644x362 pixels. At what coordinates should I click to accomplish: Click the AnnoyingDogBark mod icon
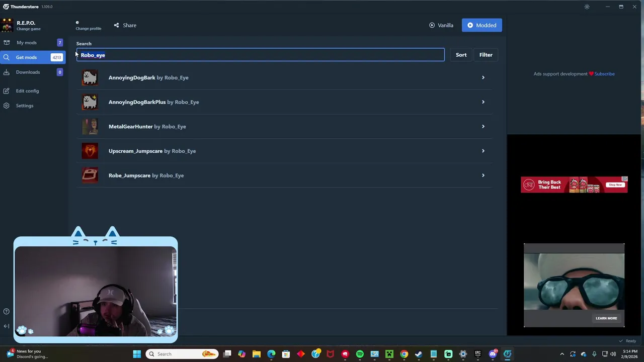(x=90, y=77)
